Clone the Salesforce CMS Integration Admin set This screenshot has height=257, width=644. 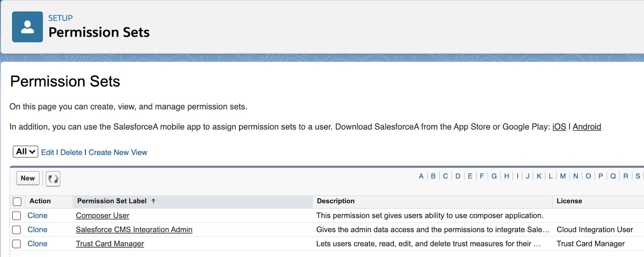37,230
